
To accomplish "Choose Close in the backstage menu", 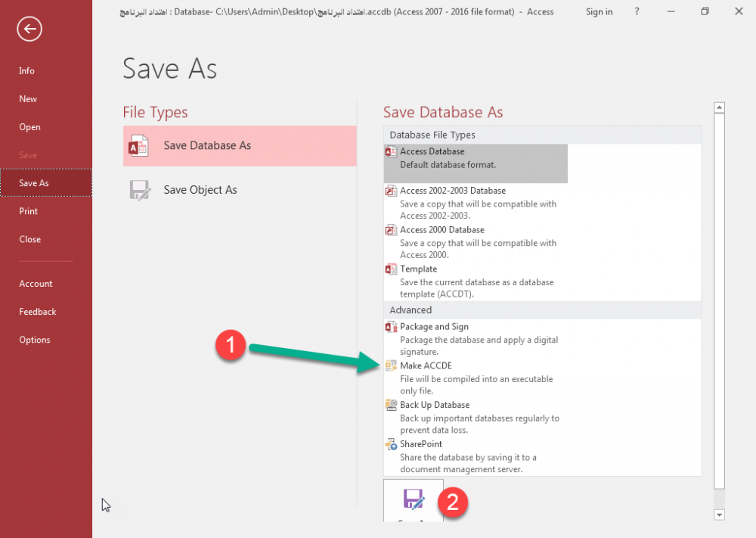I will pos(46,239).
